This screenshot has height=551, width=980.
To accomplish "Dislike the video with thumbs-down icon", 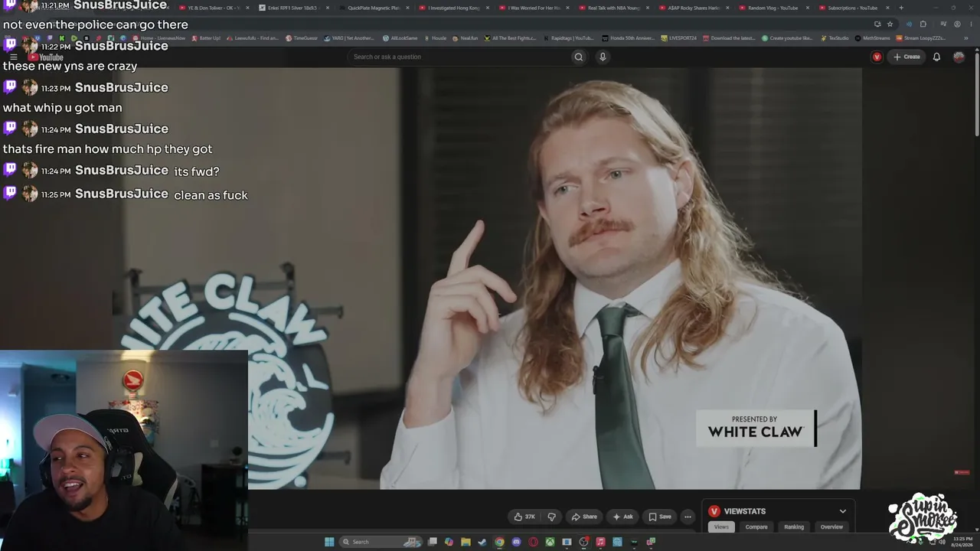I will [x=551, y=517].
